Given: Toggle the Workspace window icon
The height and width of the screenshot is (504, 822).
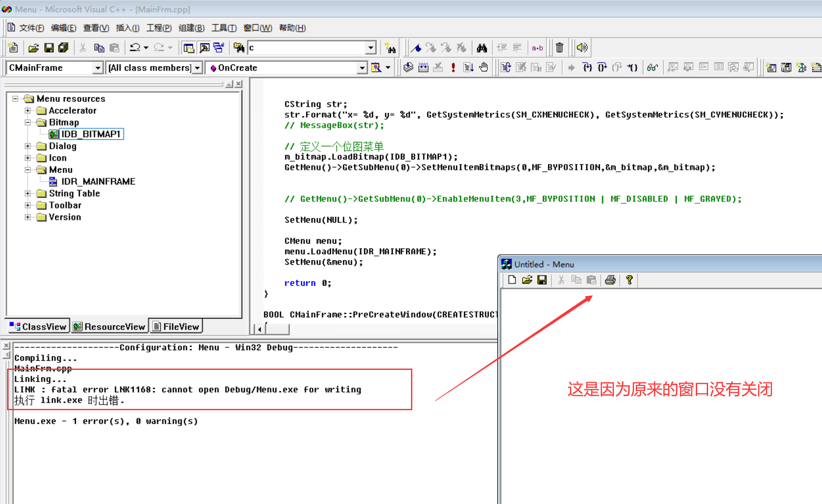Looking at the screenshot, I should (x=189, y=47).
